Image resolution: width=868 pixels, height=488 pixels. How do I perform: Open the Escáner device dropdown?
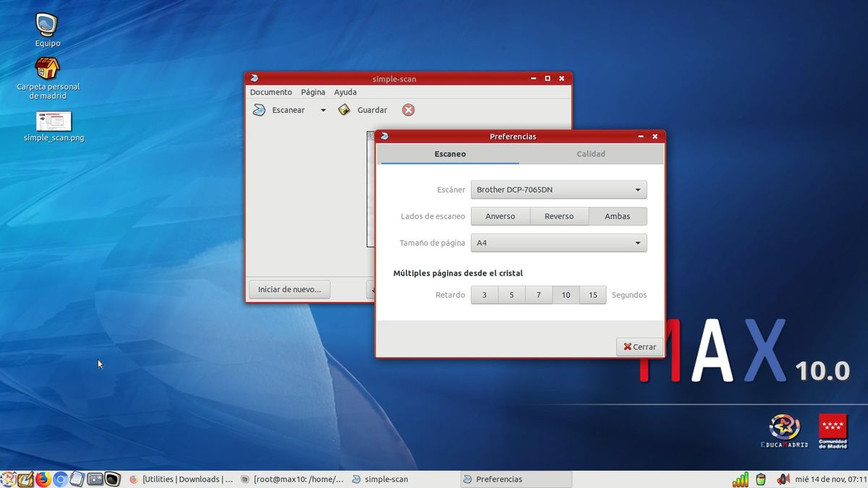tap(559, 190)
